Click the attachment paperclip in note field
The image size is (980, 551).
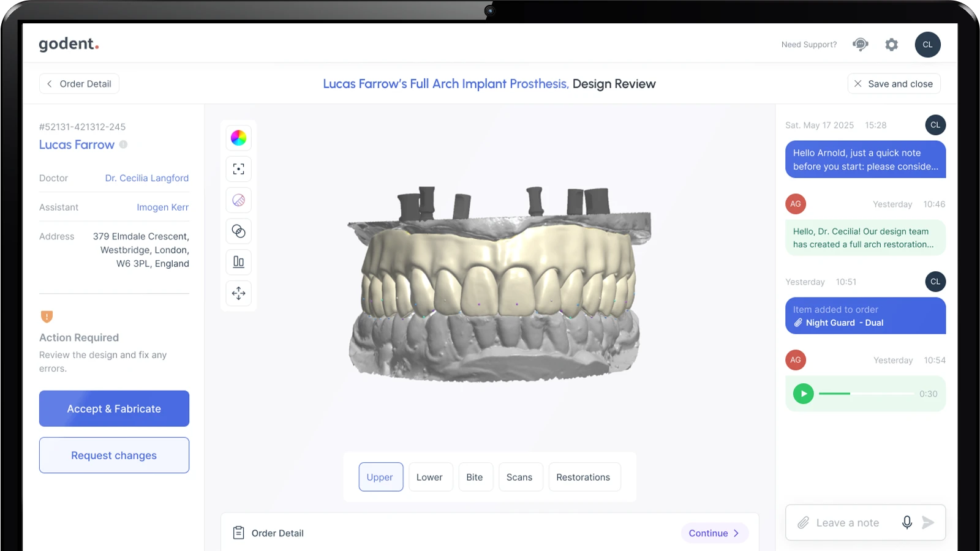tap(803, 523)
